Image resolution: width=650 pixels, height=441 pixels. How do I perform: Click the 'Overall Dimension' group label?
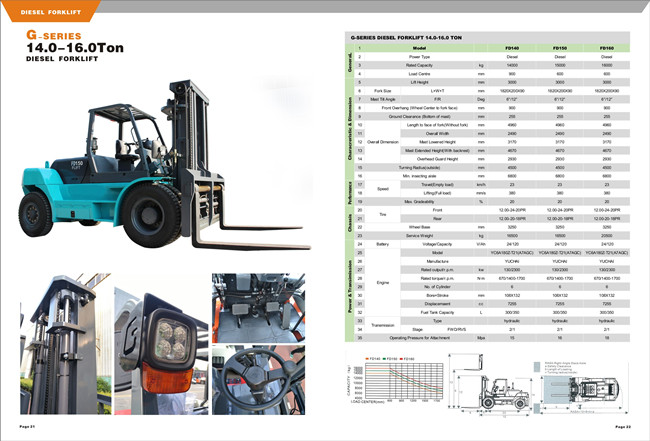click(383, 142)
